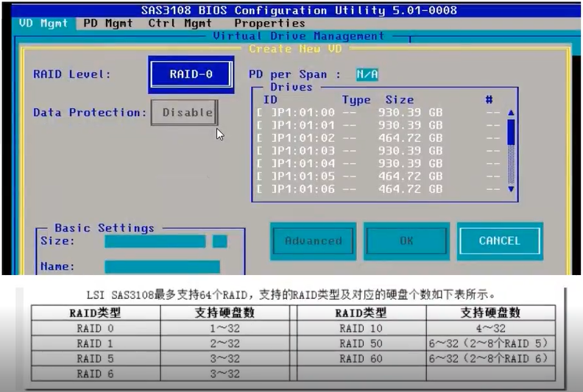The width and height of the screenshot is (583, 392).
Task: Click the drives list scroll-up arrow
Action: 511,113
